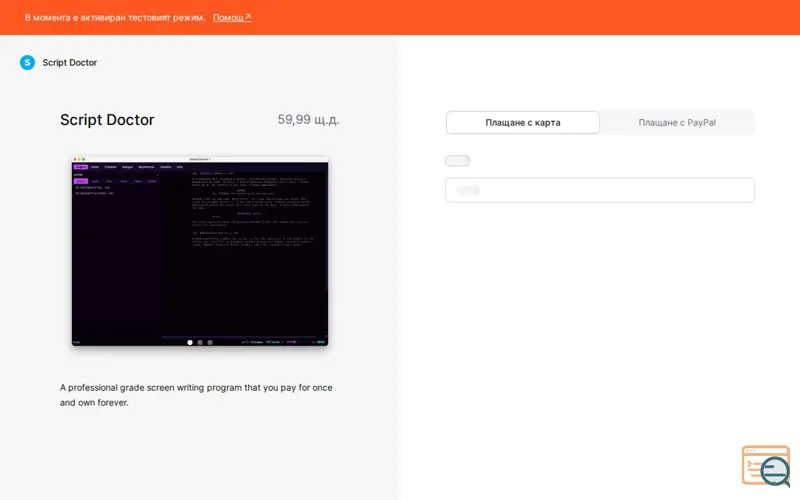Select the first carousel dot
Viewport: 800px width, 500px height.
point(190,342)
